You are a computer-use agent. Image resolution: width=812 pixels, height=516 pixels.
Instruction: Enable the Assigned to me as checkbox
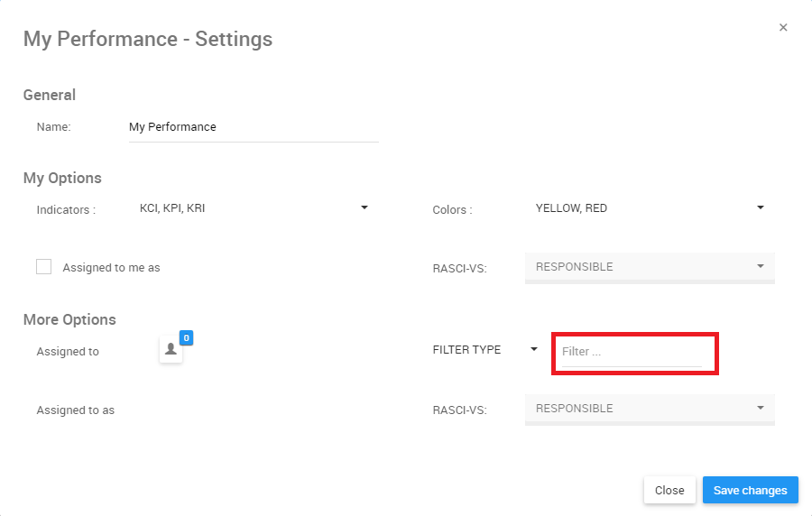[x=44, y=266]
